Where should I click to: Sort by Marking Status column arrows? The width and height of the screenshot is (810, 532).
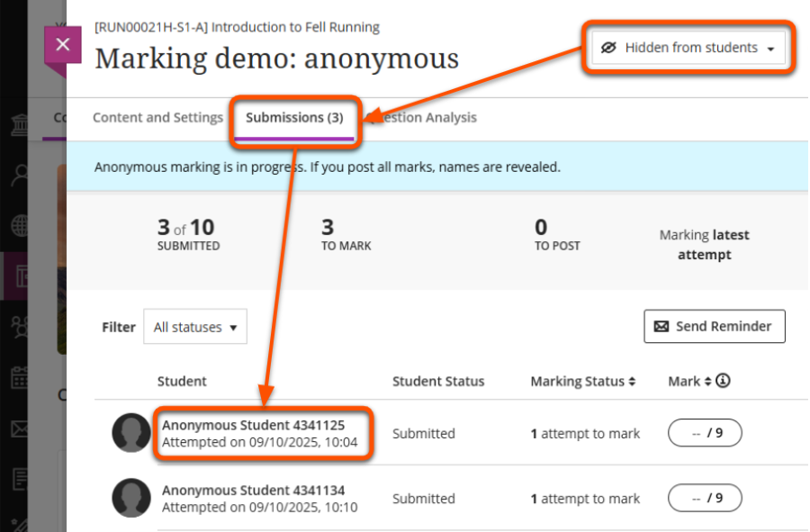tap(632, 382)
